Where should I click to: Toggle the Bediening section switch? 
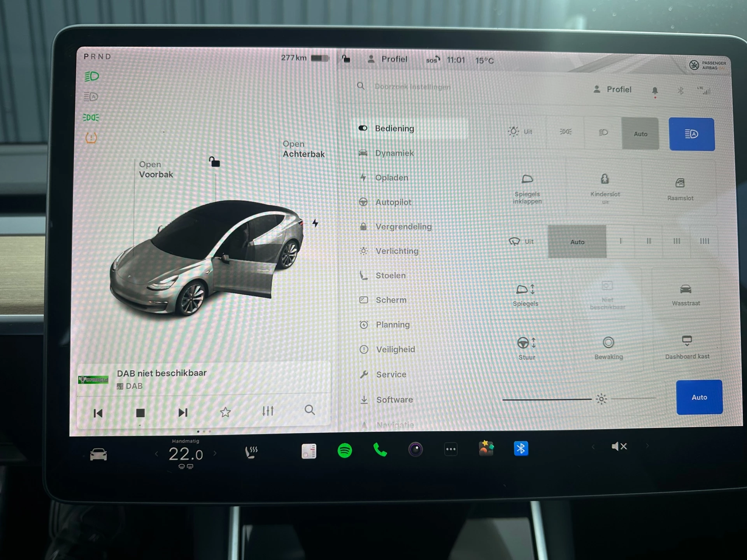[363, 128]
